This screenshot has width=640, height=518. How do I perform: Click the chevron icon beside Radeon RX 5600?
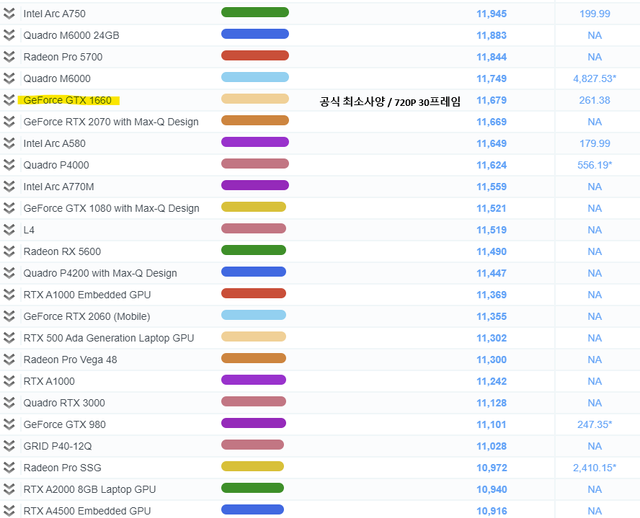(10, 251)
